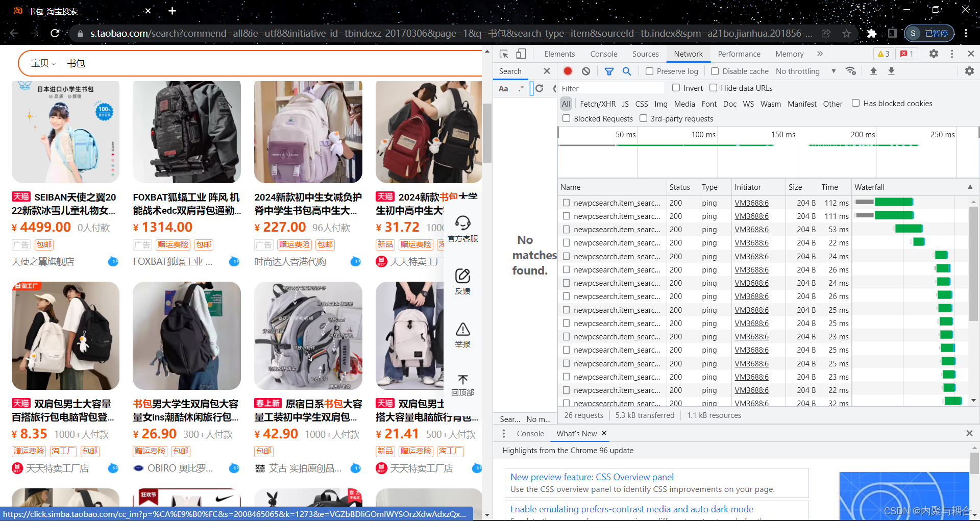Open the DevTools more-tabs chevron menu

[x=820, y=54]
